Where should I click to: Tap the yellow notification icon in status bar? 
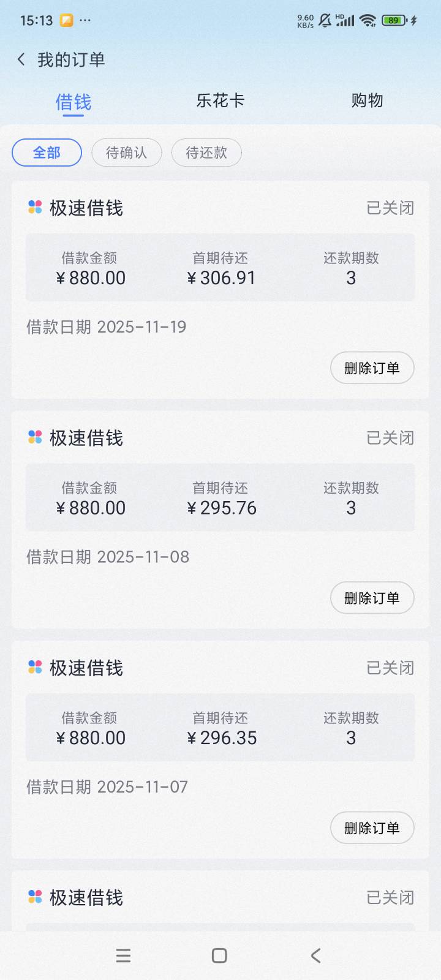click(x=66, y=20)
